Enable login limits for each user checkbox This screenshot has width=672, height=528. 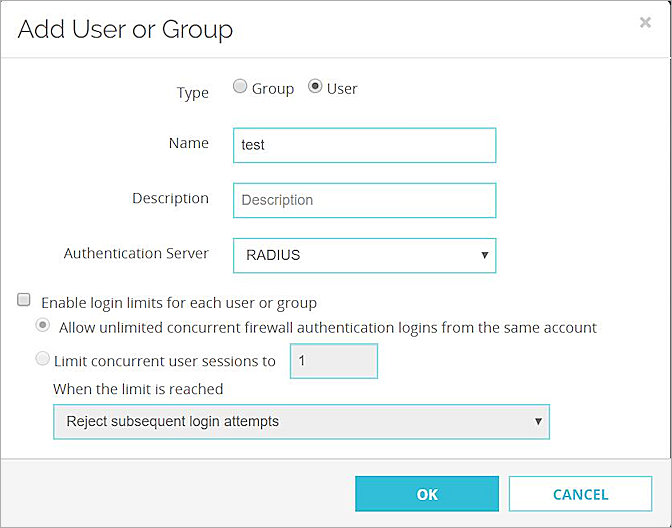[23, 301]
